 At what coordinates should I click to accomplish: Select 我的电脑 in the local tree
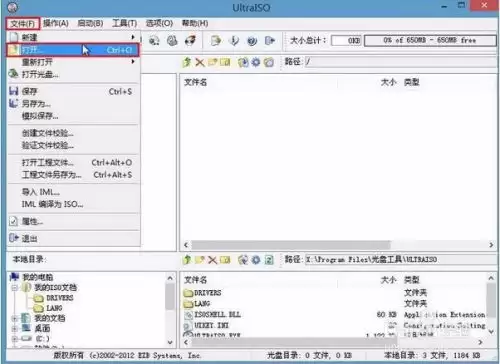(x=37, y=277)
